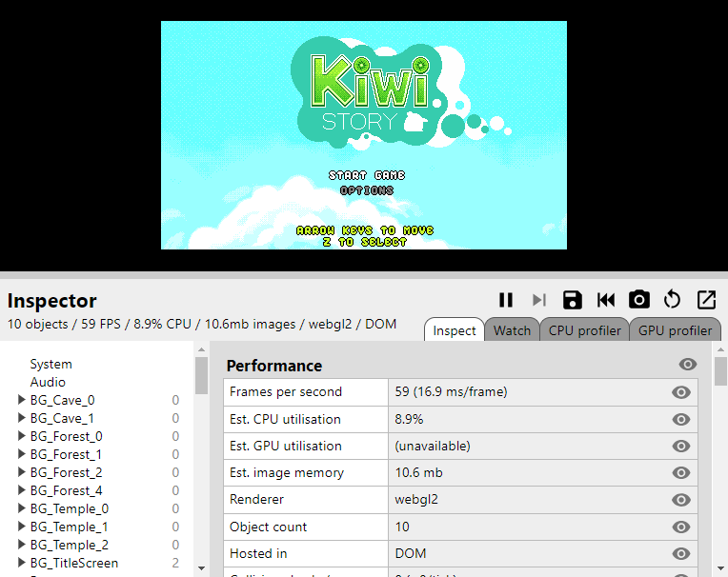Watch the Hosted in value

point(680,554)
